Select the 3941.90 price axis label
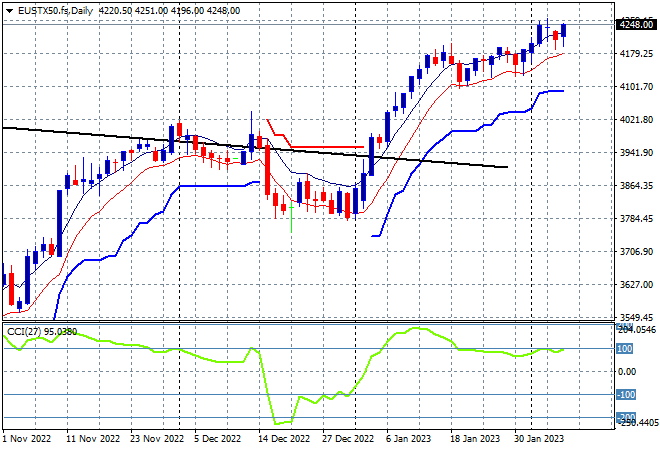This screenshot has width=660, height=450. point(636,152)
